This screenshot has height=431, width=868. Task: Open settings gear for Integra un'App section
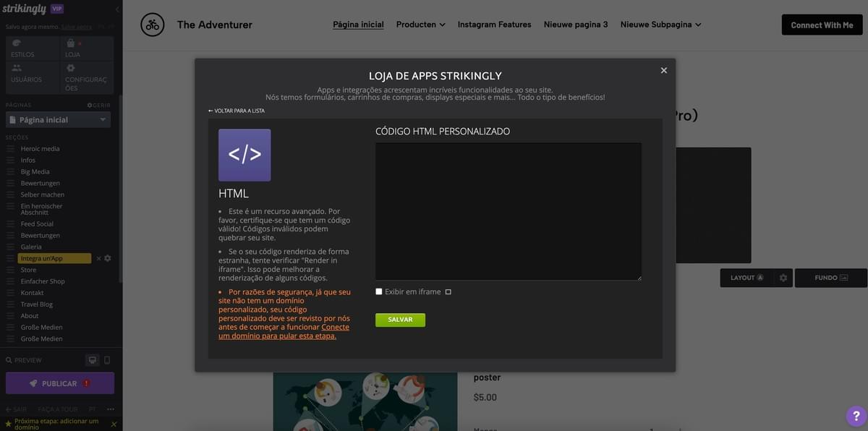click(108, 258)
